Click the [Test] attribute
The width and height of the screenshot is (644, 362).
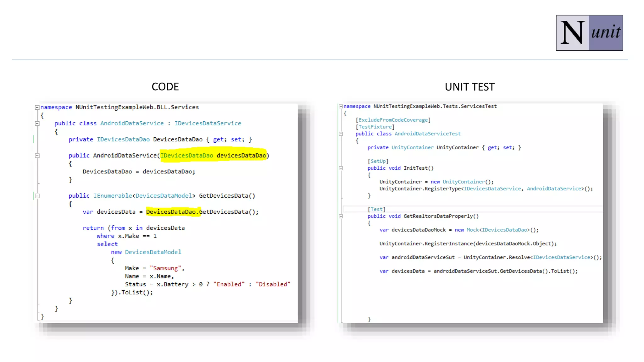point(376,209)
